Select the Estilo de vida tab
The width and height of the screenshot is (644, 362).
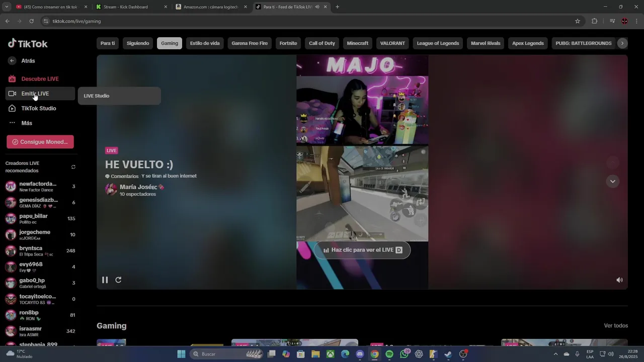point(205,43)
